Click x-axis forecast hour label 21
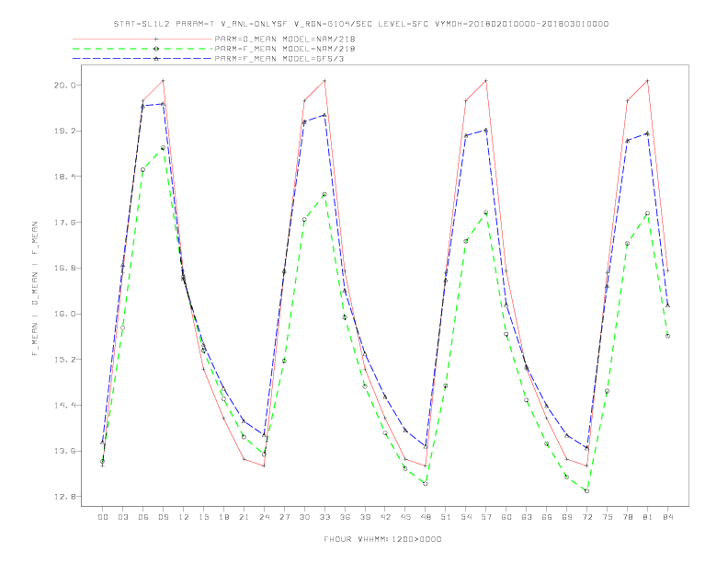This screenshot has width=728, height=563. 245,517
